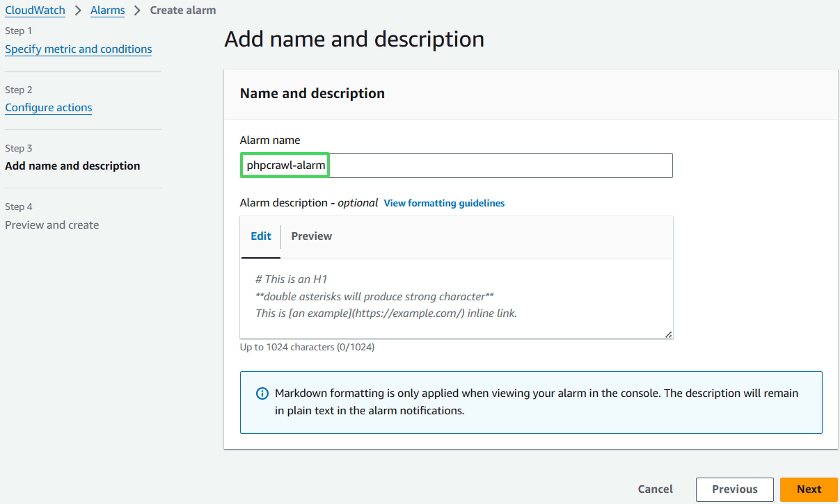Switch to the Edit tab

tap(261, 236)
